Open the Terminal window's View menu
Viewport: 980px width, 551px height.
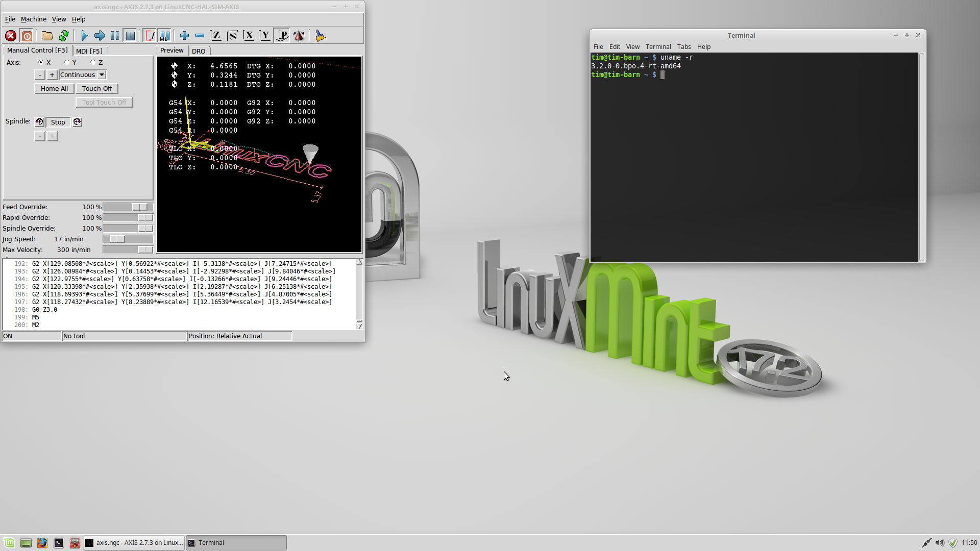(x=633, y=47)
